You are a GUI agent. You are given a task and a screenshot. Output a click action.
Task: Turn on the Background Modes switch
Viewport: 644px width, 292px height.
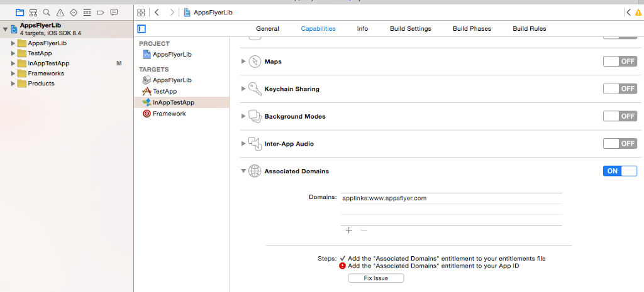[x=619, y=116]
